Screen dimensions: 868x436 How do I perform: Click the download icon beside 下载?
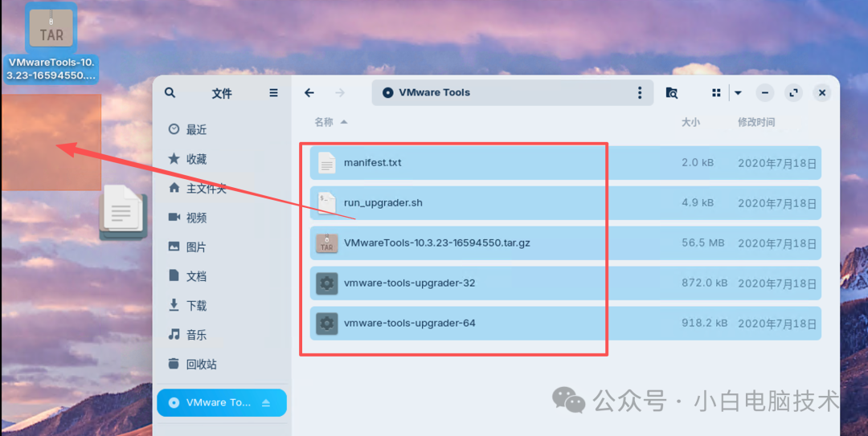174,305
